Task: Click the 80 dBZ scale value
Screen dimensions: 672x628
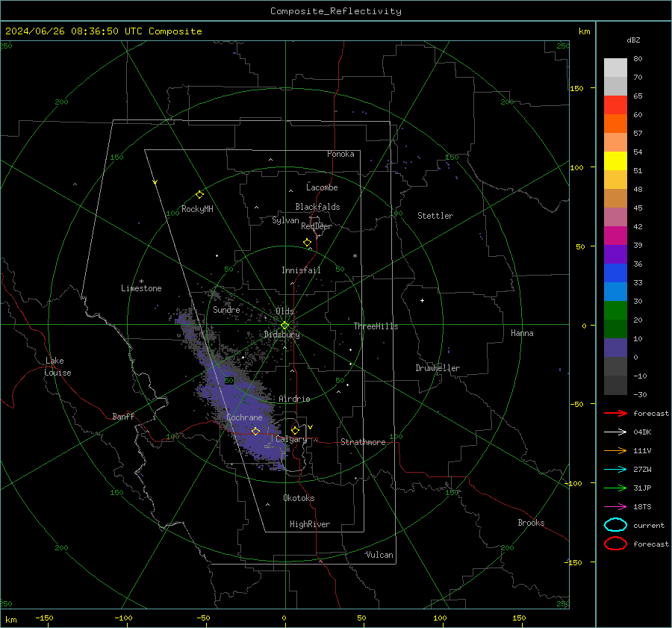Action: 638,59
